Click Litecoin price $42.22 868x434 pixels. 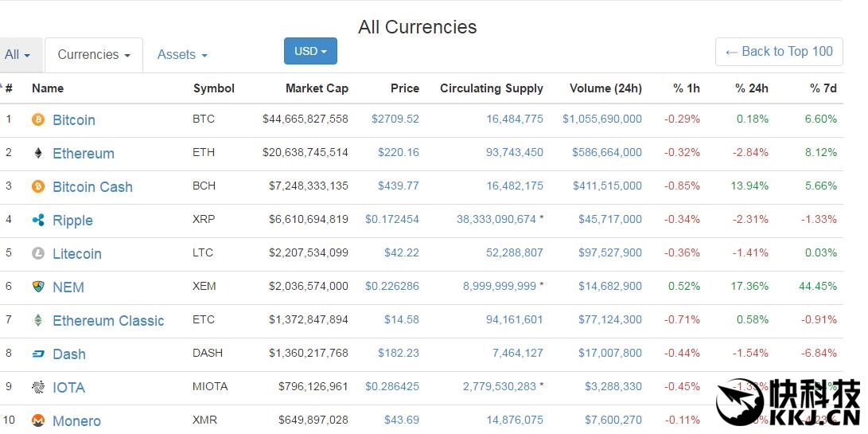tap(402, 252)
